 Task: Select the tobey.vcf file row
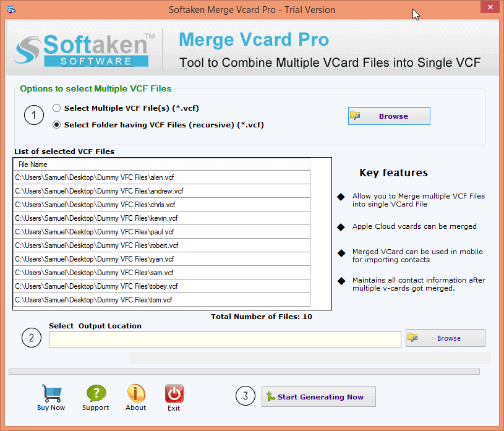pyautogui.click(x=161, y=286)
